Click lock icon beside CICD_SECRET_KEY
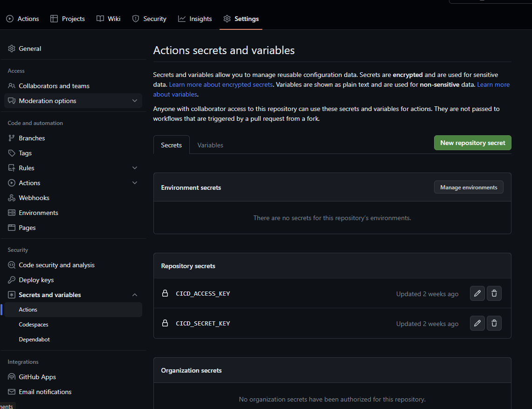Viewport: 532px width, 409px height. [165, 323]
